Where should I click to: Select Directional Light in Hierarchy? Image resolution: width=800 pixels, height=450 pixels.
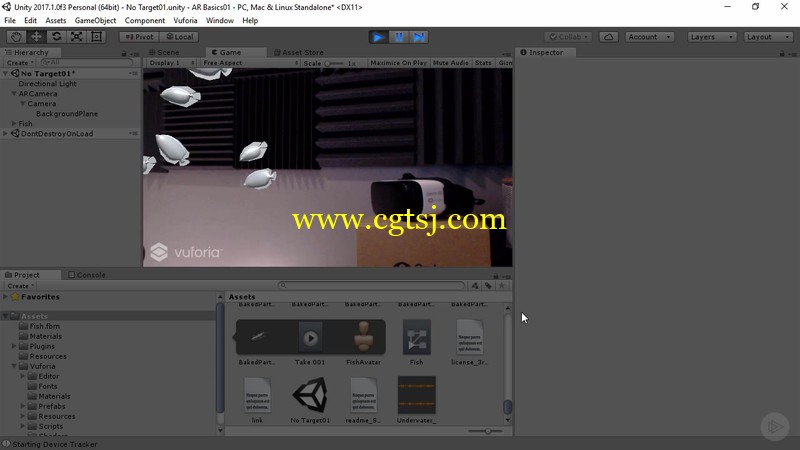pyautogui.click(x=47, y=84)
